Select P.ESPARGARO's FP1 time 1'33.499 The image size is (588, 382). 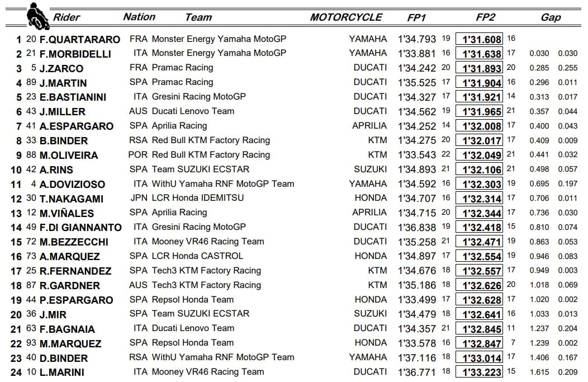click(417, 300)
